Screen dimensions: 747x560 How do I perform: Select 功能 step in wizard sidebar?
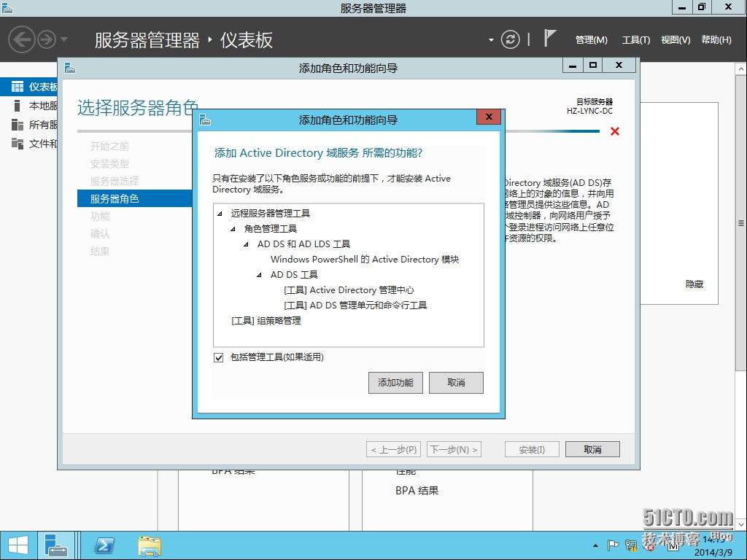[x=100, y=216]
